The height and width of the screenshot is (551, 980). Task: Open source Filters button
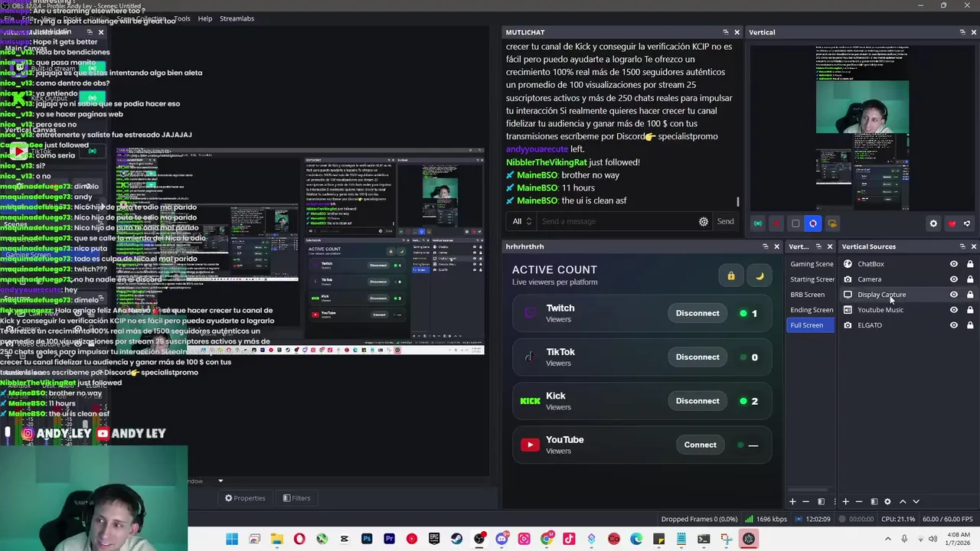[296, 498]
